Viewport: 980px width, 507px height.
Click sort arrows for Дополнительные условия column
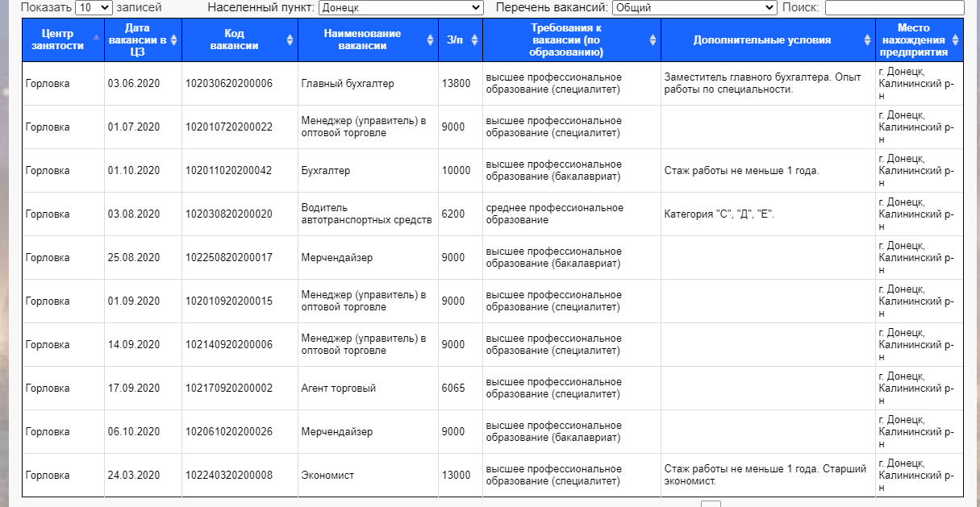click(867, 39)
